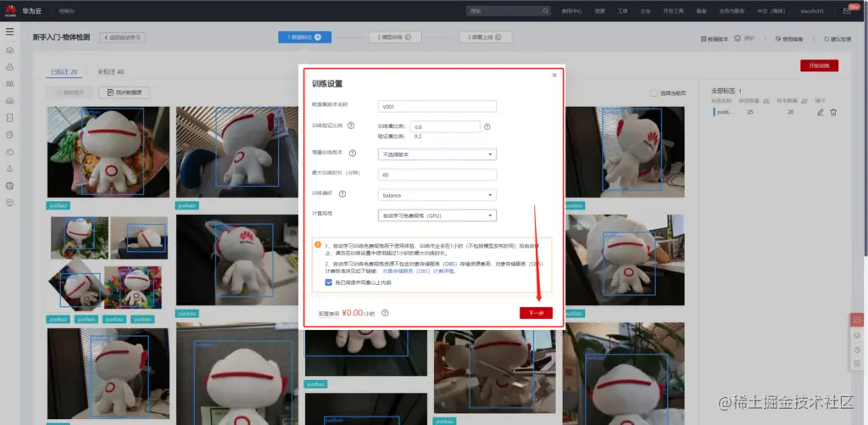868x425 pixels.
Task: Click the help icon beside 增量训练版本
Action: coord(353,154)
